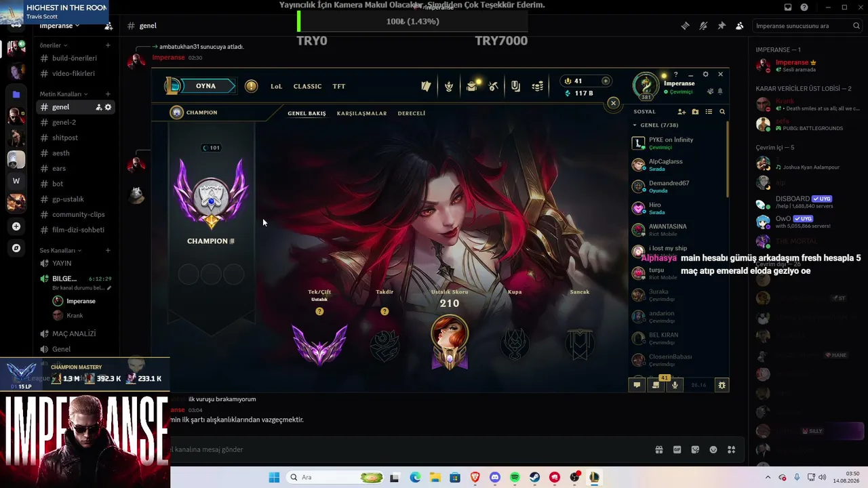The height and width of the screenshot is (488, 868).
Task: Click the new friend folder icon
Action: pyautogui.click(x=695, y=112)
